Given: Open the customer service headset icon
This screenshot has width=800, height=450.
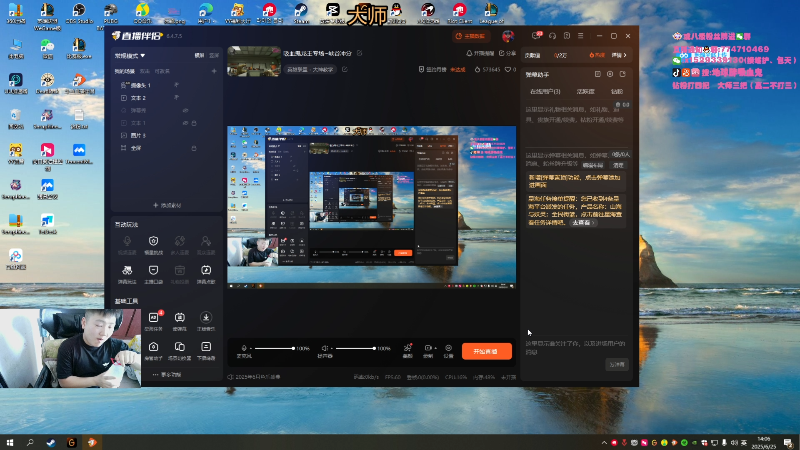Looking at the screenshot, I should point(553,36).
